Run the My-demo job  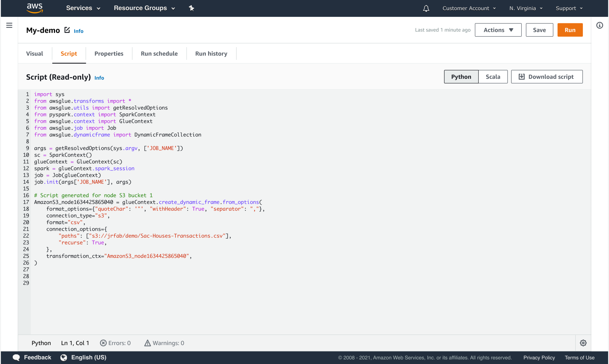[x=570, y=30]
